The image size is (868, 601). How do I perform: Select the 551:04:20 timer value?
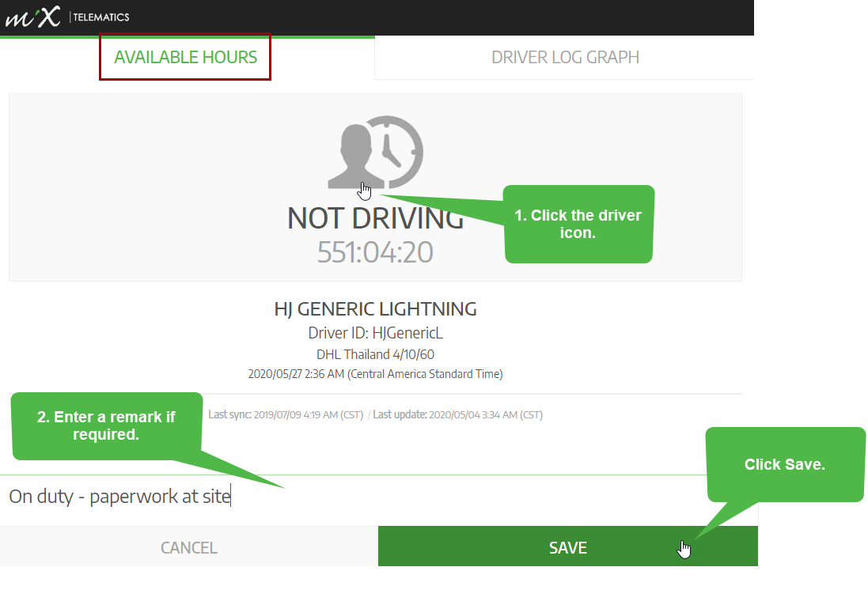(x=375, y=252)
